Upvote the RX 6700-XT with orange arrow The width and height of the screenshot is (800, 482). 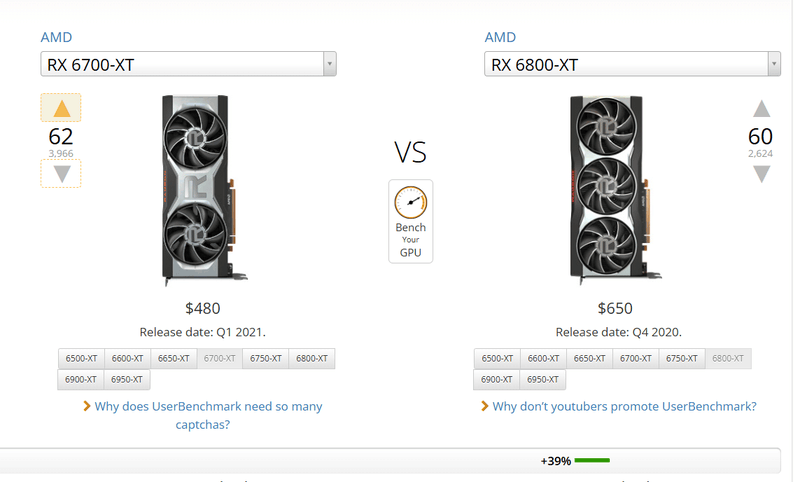tap(61, 108)
